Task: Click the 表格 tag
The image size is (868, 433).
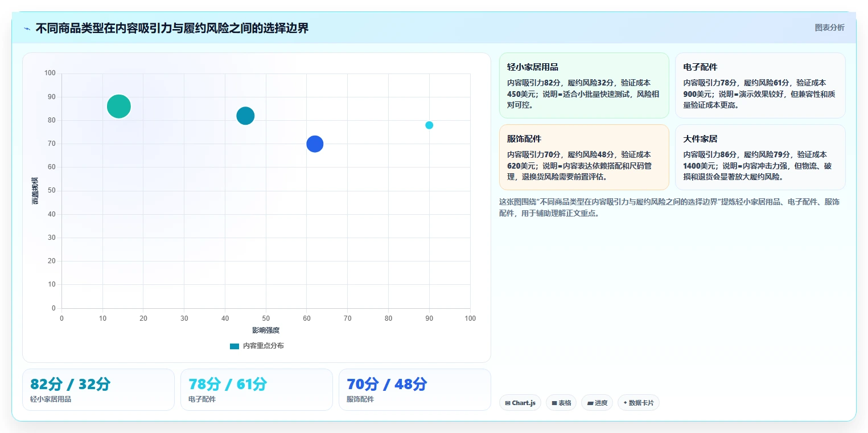Action: coord(561,403)
